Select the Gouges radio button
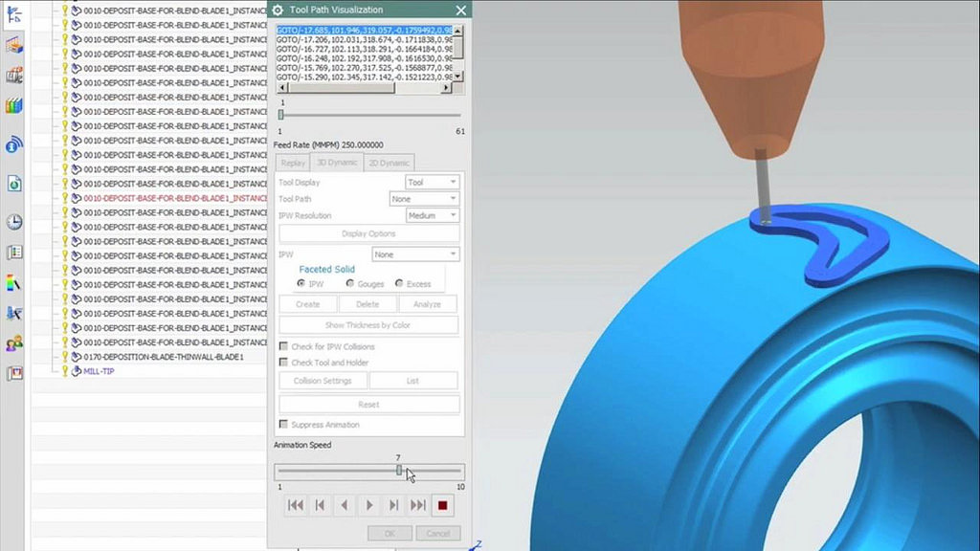The height and width of the screenshot is (551, 980). coord(350,283)
